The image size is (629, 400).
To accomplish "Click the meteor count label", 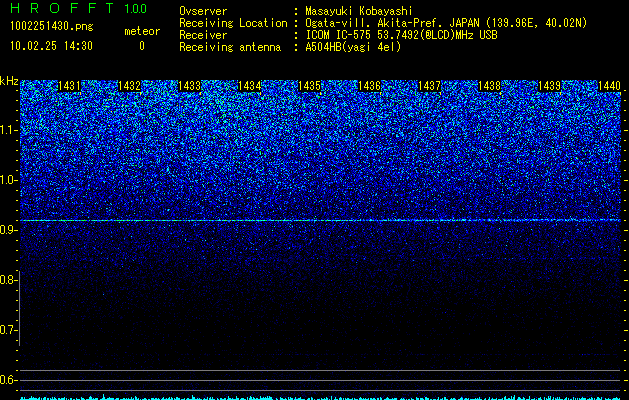I will click(142, 31).
